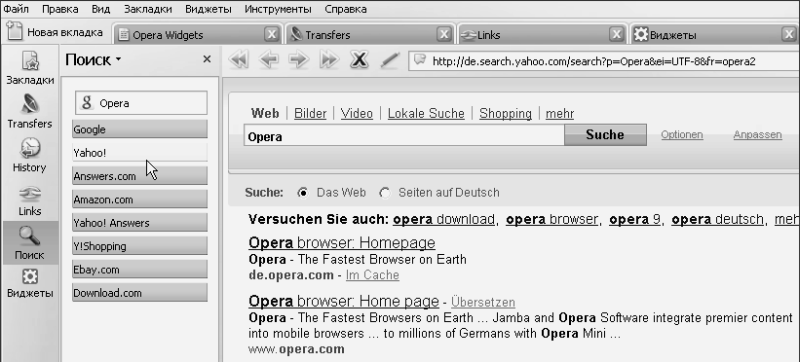Open the Opera browser: Homepage result link
The image size is (800, 362).
click(342, 243)
